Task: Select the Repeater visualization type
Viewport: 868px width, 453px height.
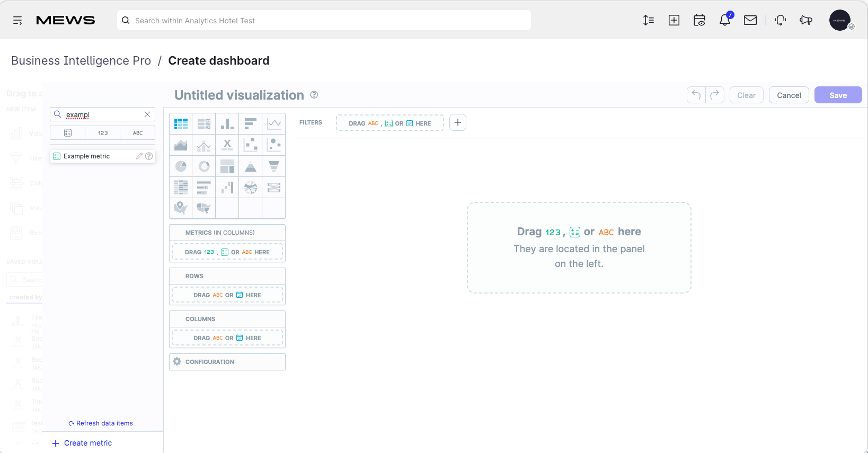Action: pyautogui.click(x=204, y=124)
